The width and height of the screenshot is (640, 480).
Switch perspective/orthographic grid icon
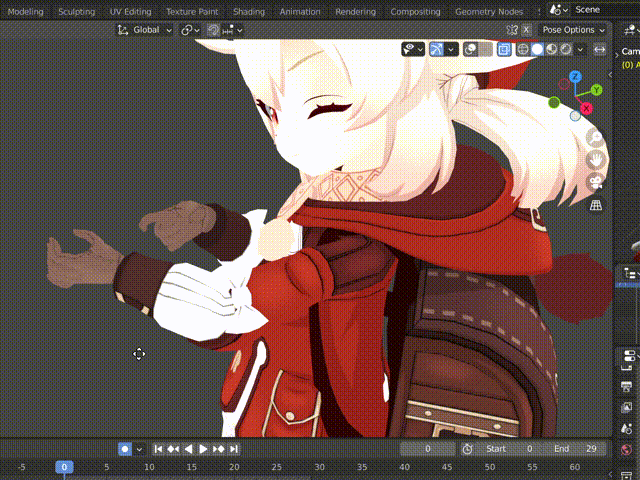pyautogui.click(x=596, y=205)
